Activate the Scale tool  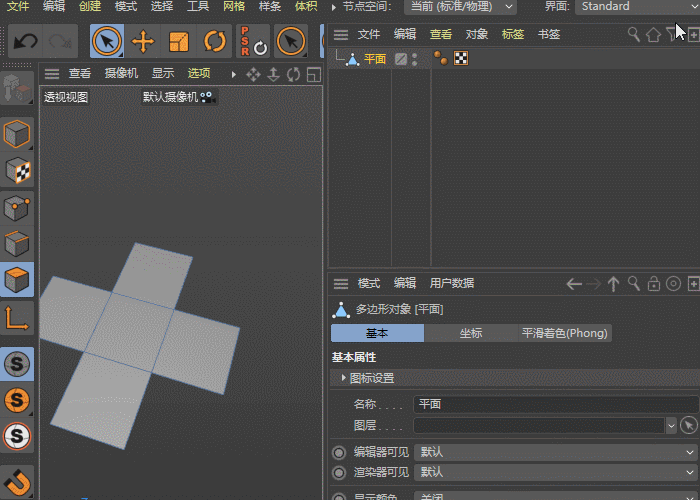click(x=179, y=42)
